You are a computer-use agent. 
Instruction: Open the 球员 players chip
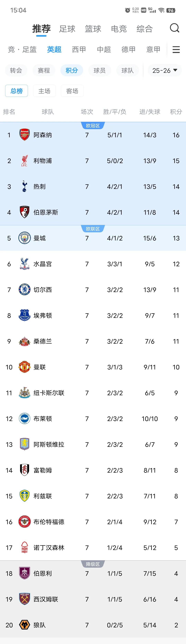(100, 71)
